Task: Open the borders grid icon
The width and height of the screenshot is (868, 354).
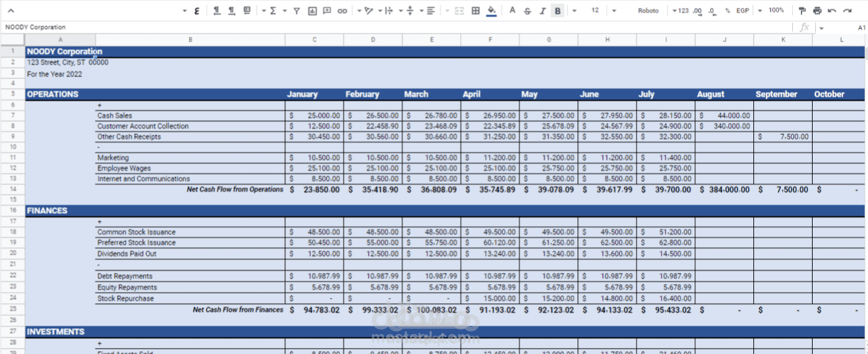Action: (475, 11)
